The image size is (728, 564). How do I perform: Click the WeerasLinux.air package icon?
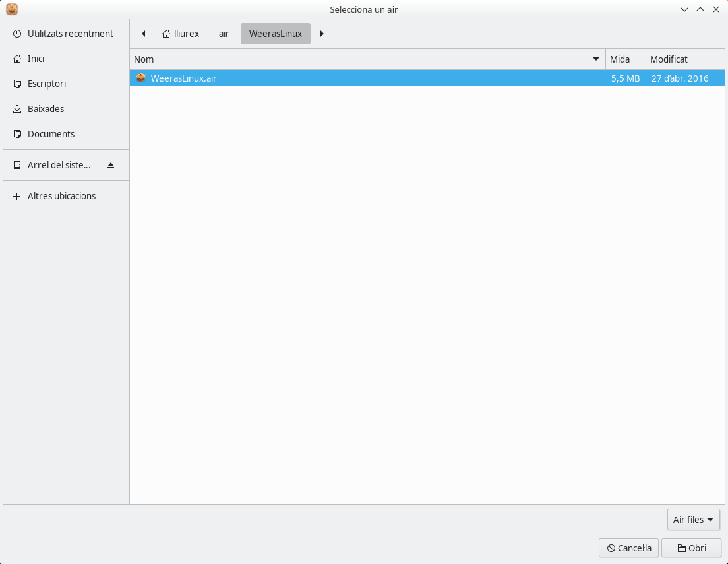tap(140, 78)
